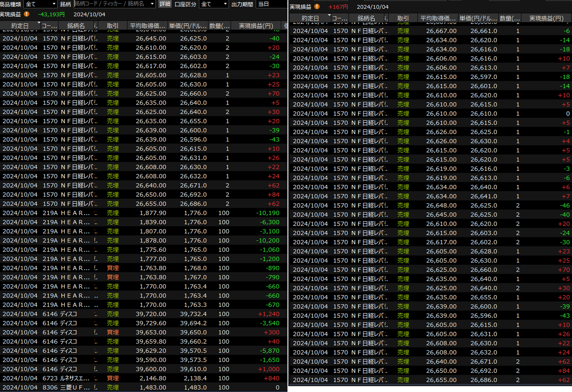Image resolution: width=572 pixels, height=392 pixels.
Task: Sort left window by 取引 header
Action: click(112, 26)
